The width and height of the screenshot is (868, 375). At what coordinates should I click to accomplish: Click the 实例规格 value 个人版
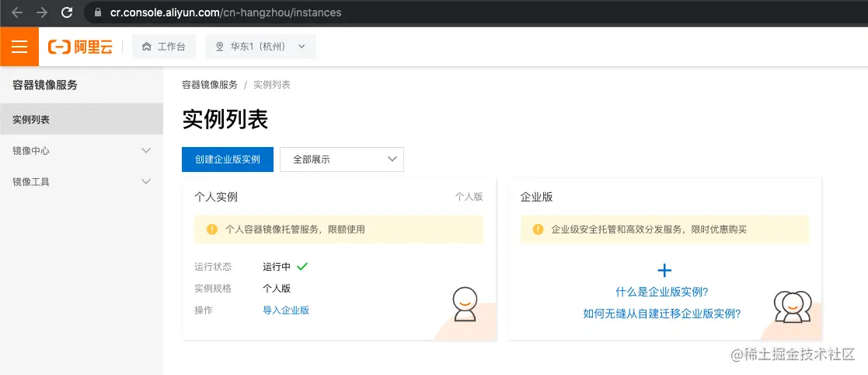(277, 288)
